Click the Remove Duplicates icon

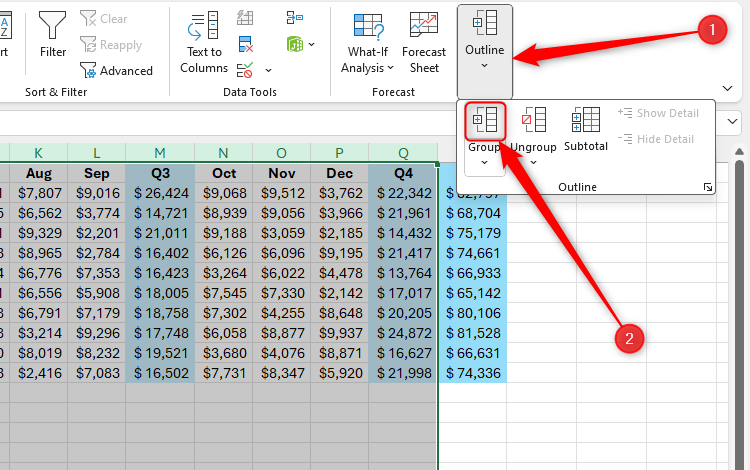pos(246,44)
